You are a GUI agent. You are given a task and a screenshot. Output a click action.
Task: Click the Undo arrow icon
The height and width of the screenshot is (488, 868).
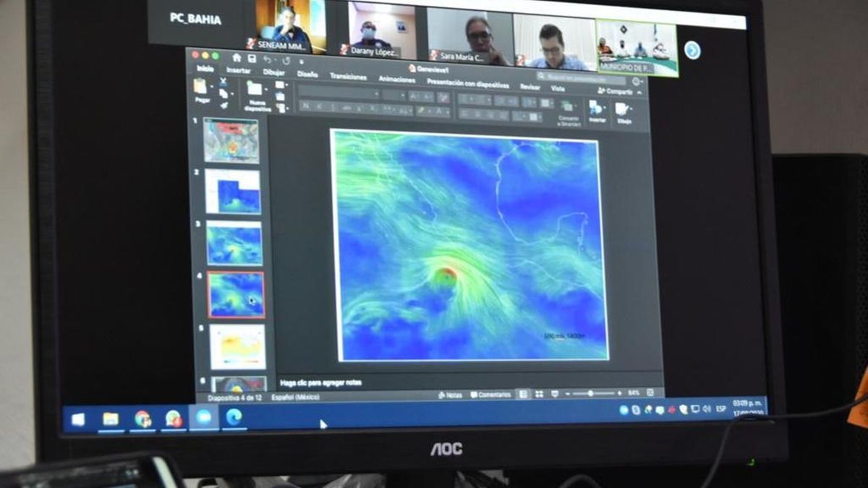[267, 59]
